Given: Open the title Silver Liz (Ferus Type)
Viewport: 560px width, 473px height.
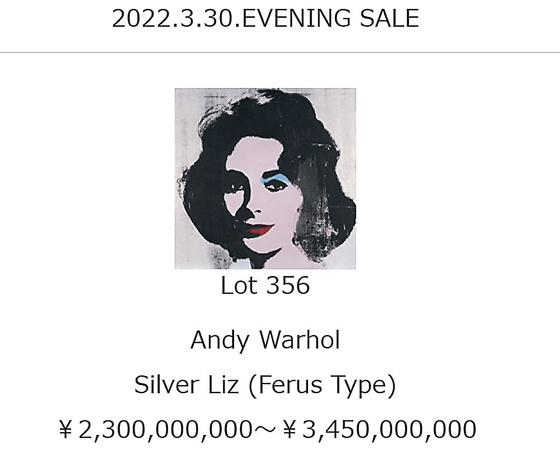Looking at the screenshot, I should coord(265,385).
